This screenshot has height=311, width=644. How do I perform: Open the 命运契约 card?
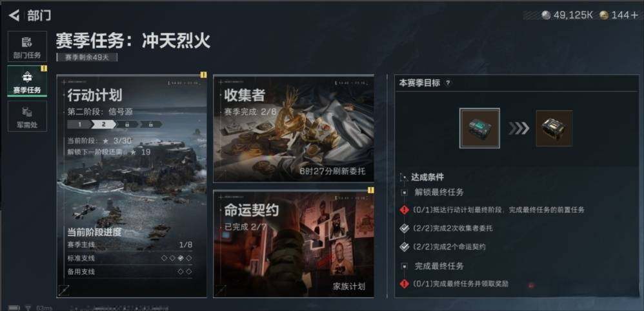(293, 244)
